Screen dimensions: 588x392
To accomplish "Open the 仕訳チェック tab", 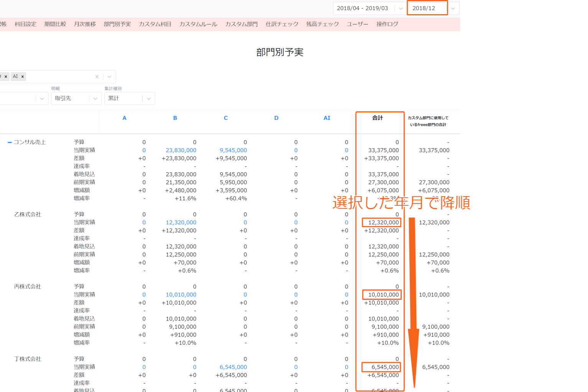I will (x=282, y=24).
